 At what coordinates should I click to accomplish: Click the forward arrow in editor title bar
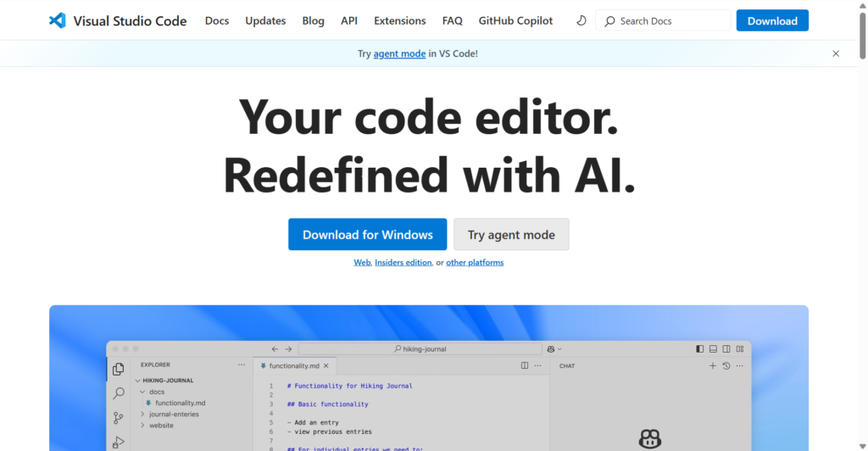coord(288,349)
